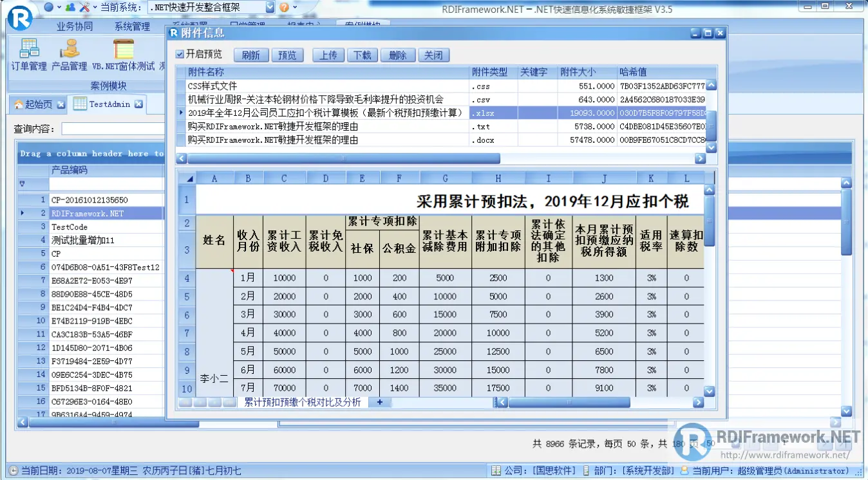Click inside the 查询内容 input field
868x480 pixels.
click(x=113, y=128)
